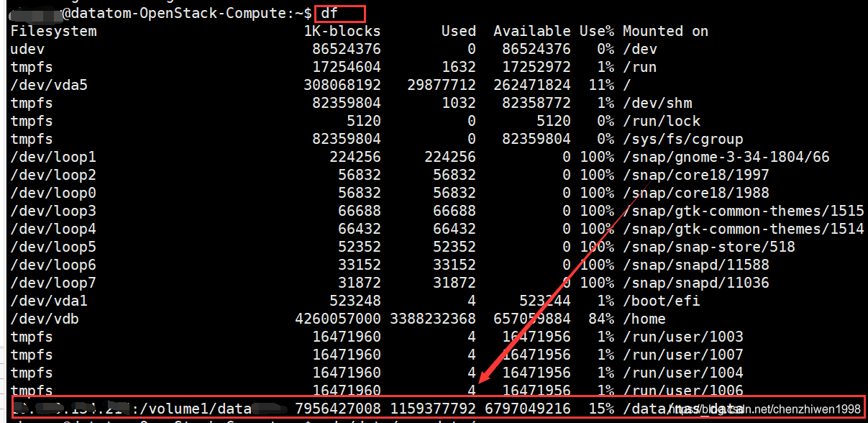Click mount point '/run' text
The image size is (868, 423).
[640, 67]
